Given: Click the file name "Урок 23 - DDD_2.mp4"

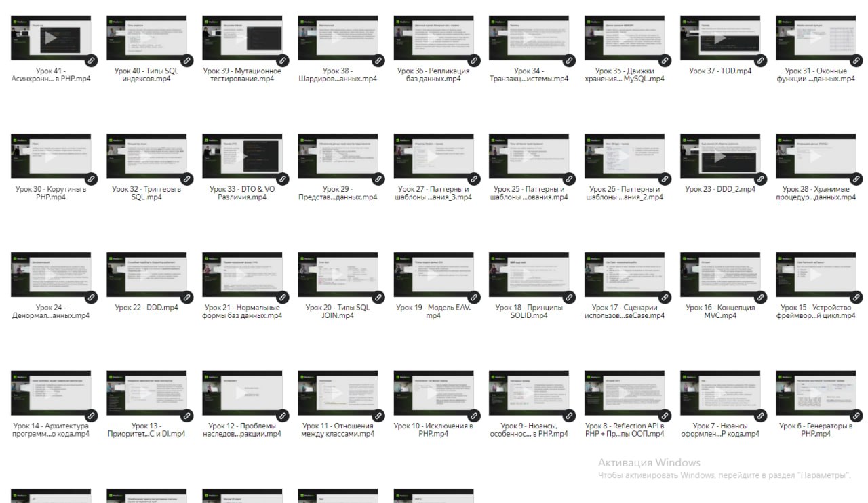Looking at the screenshot, I should click(x=720, y=190).
